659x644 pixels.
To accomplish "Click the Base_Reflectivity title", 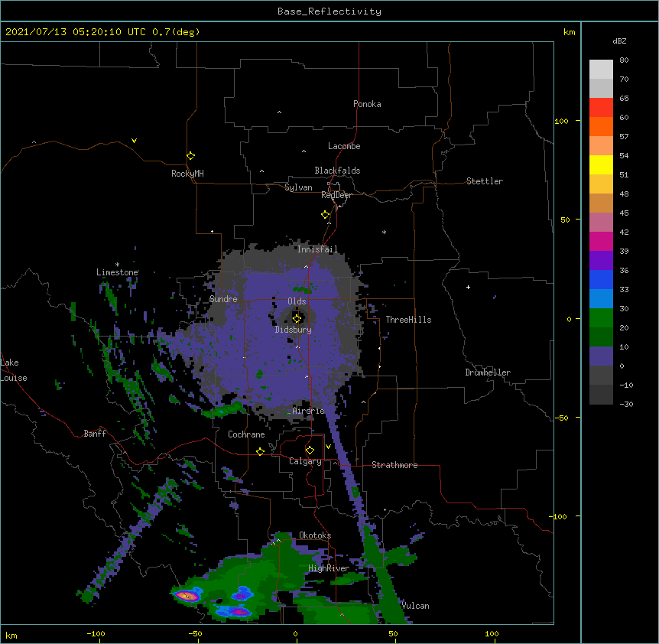I will point(329,11).
